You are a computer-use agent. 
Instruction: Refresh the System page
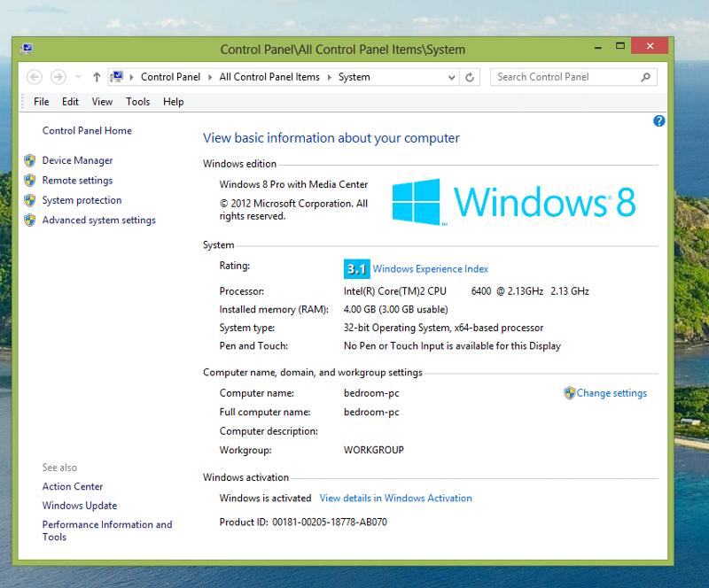(x=470, y=77)
